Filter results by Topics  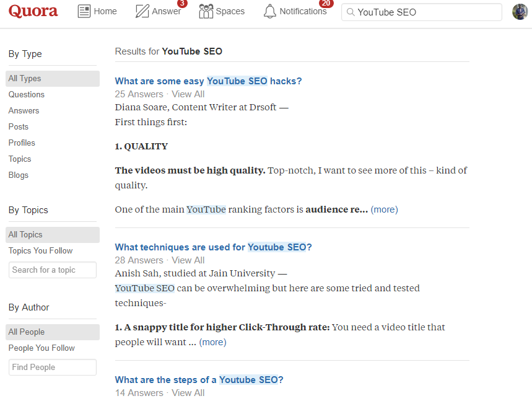[20, 159]
